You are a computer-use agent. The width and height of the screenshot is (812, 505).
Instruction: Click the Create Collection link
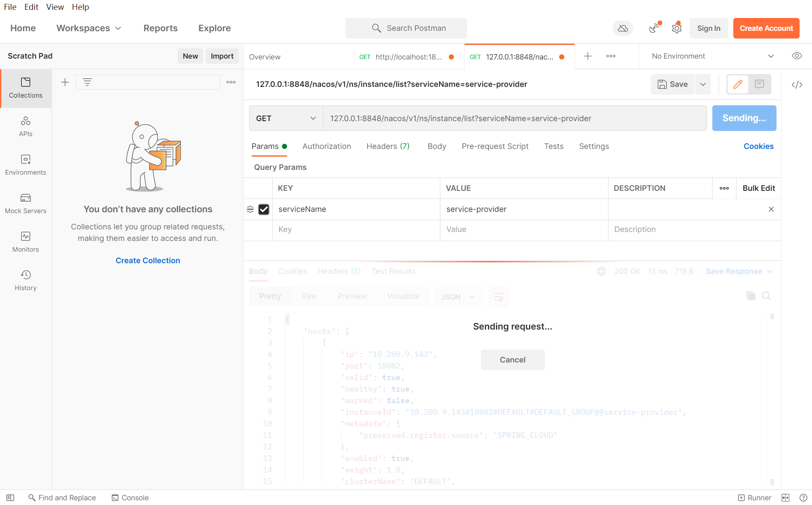pyautogui.click(x=148, y=261)
